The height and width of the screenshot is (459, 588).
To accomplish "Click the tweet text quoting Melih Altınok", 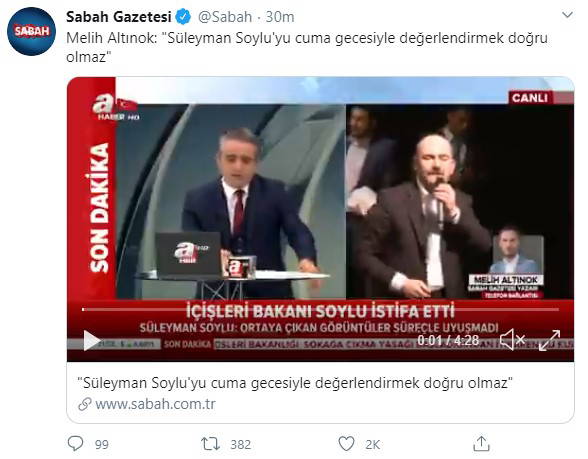I will (x=307, y=47).
